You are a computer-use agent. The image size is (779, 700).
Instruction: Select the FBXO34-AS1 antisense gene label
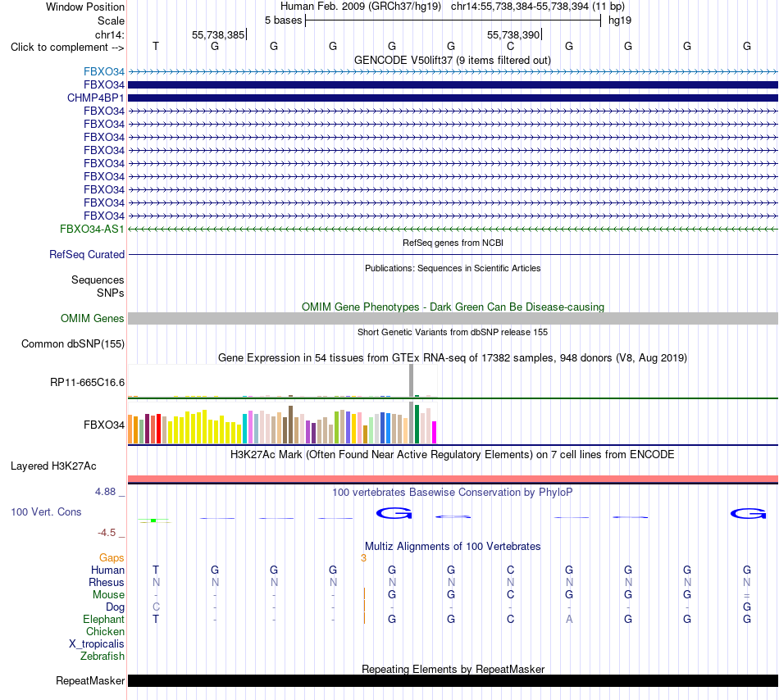92,229
